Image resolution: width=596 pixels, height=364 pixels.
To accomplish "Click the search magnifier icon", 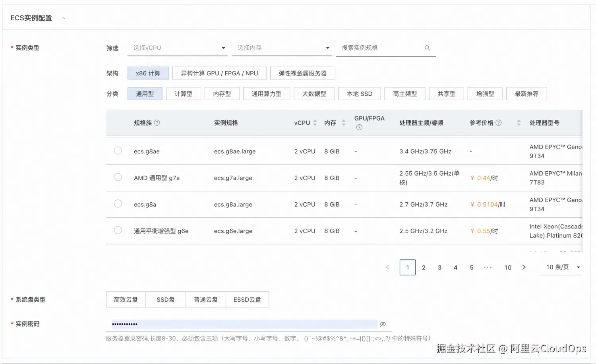I will (428, 48).
